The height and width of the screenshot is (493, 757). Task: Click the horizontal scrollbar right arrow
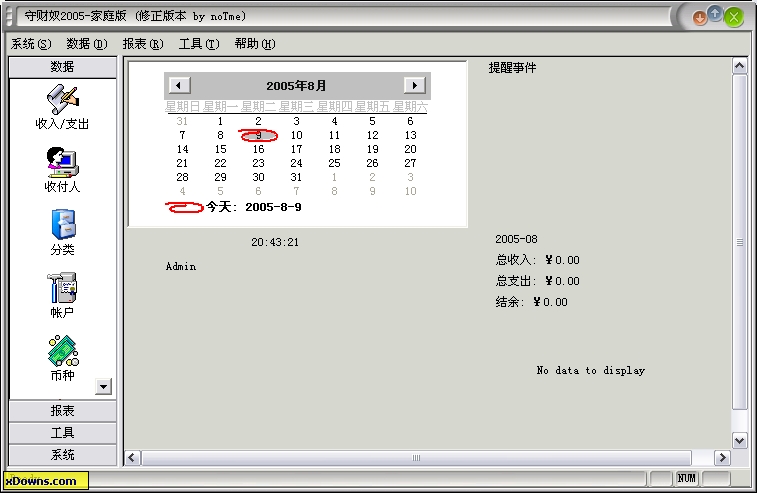[722, 457]
